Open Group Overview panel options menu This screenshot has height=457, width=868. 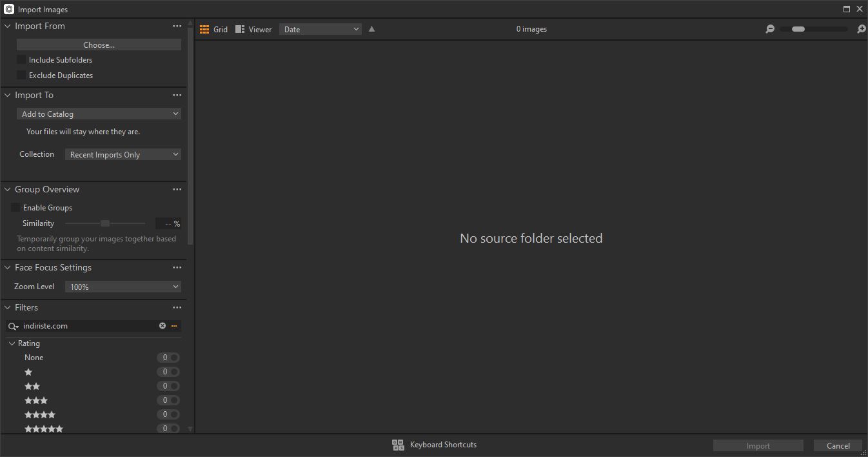point(177,190)
